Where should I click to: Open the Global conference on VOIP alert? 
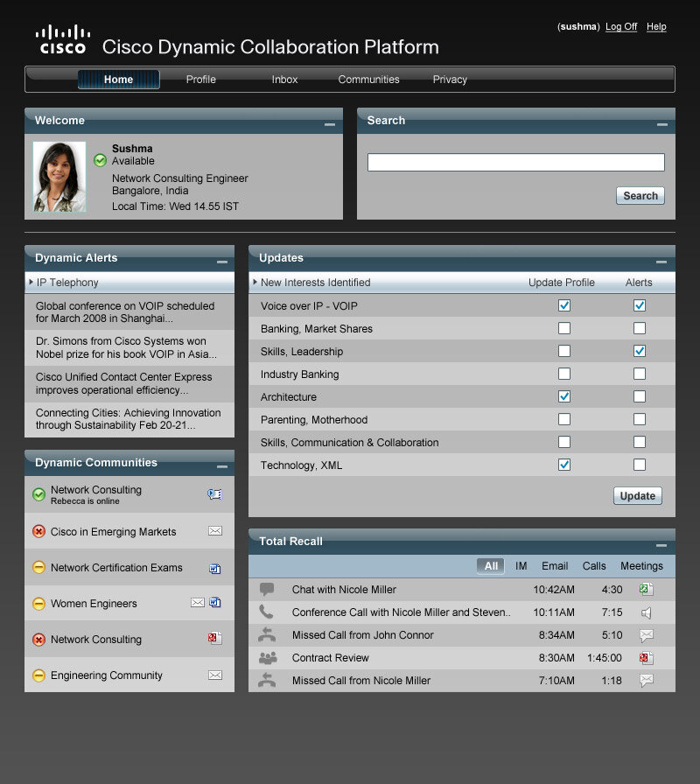coord(129,312)
